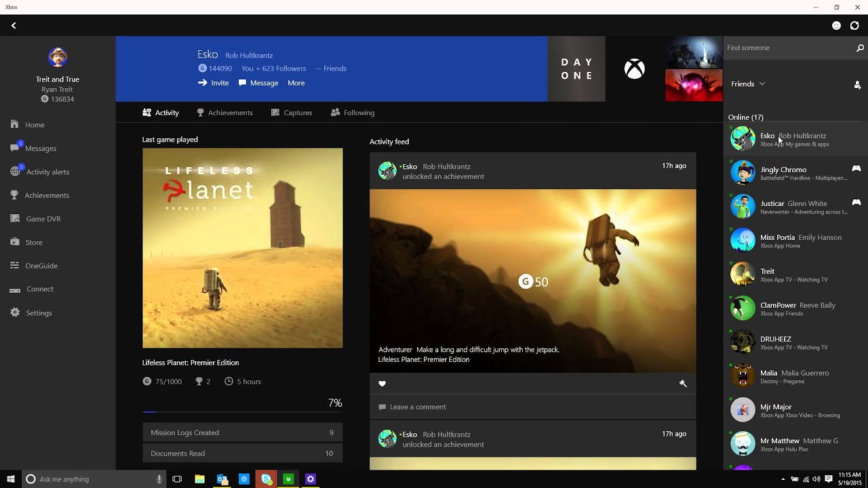Open Activity alerts in the sidebar
This screenshot has height=488, width=868.
[40, 172]
